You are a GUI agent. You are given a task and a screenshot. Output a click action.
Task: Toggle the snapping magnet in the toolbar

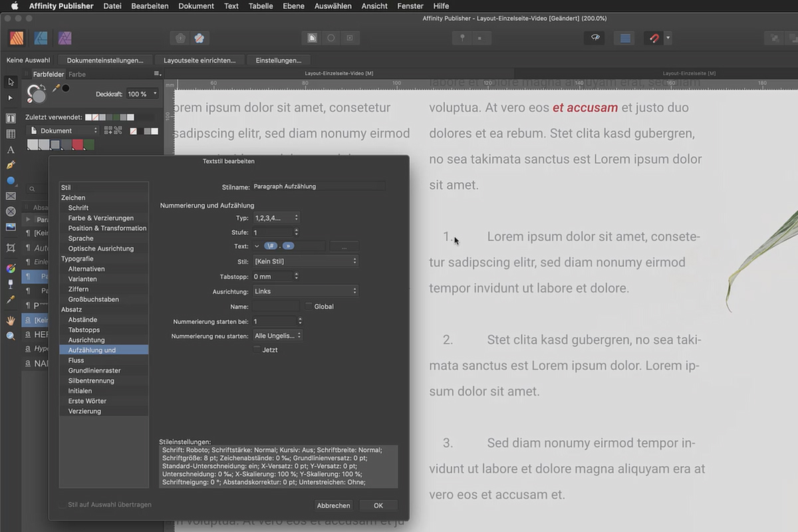654,38
